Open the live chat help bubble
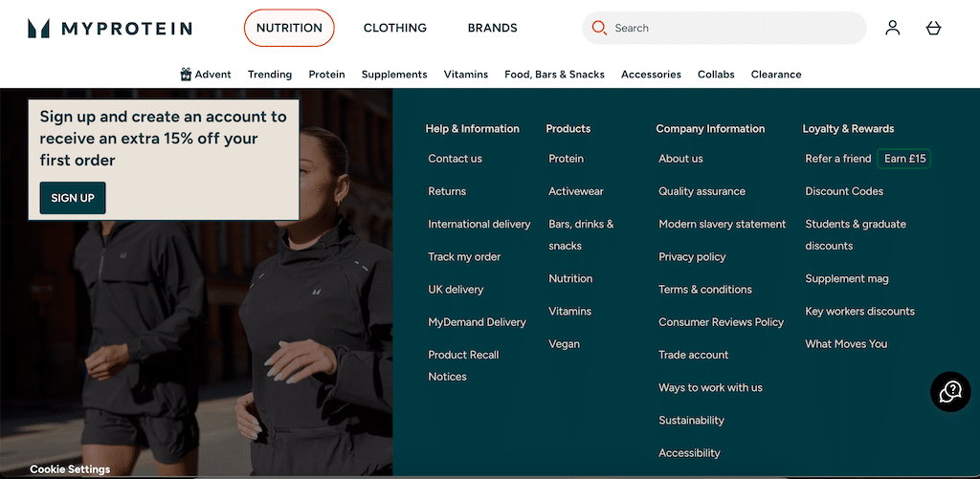The image size is (980, 479). (x=950, y=392)
